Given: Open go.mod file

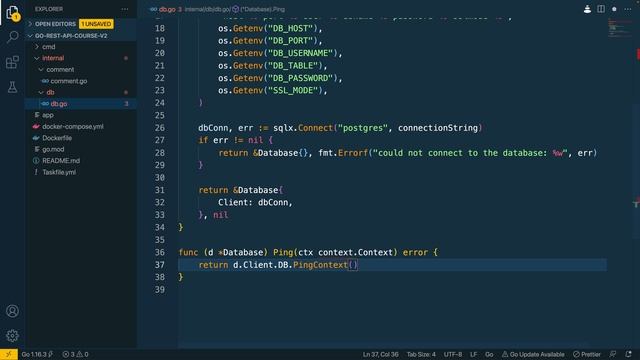Looking at the screenshot, I should click(53, 150).
